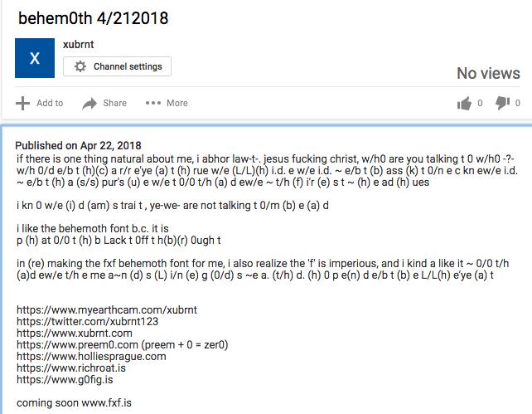This screenshot has width=532, height=414.
Task: Open the www.g0fig.is link
Action: pyautogui.click(x=65, y=379)
